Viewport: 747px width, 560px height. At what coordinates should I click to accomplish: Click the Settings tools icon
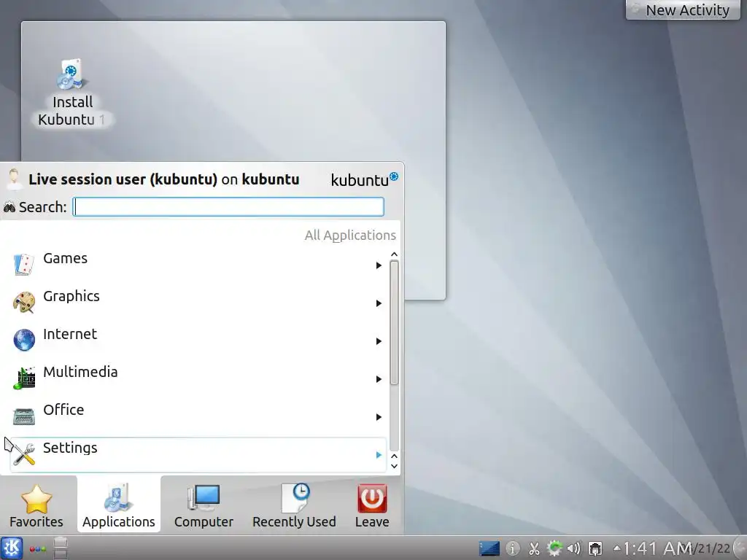tap(24, 454)
